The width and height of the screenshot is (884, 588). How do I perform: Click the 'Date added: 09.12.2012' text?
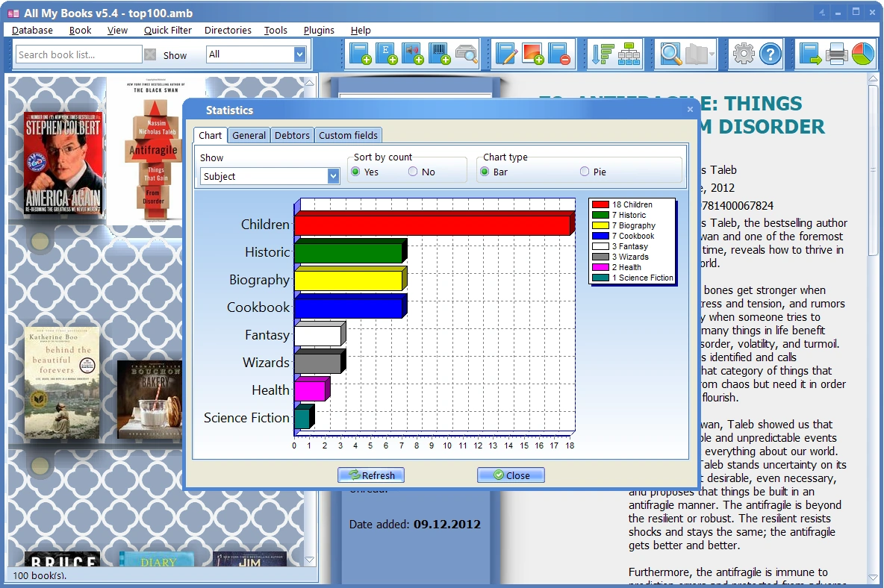pyautogui.click(x=415, y=525)
